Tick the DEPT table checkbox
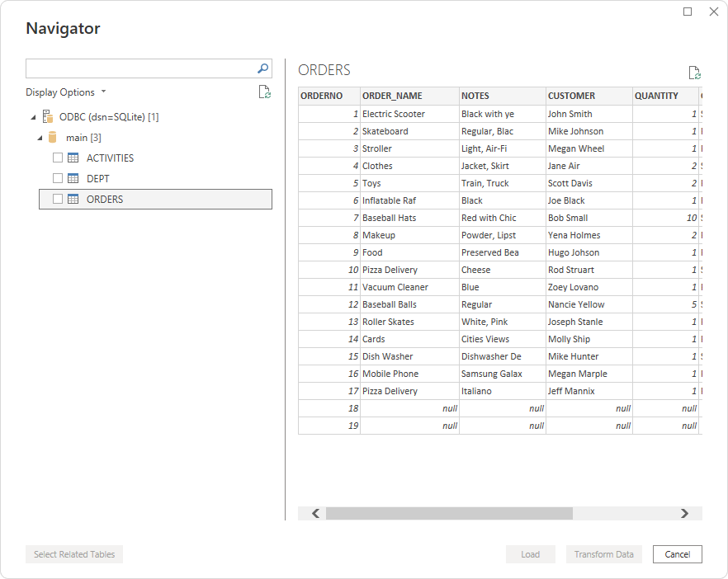This screenshot has width=728, height=579. (58, 178)
